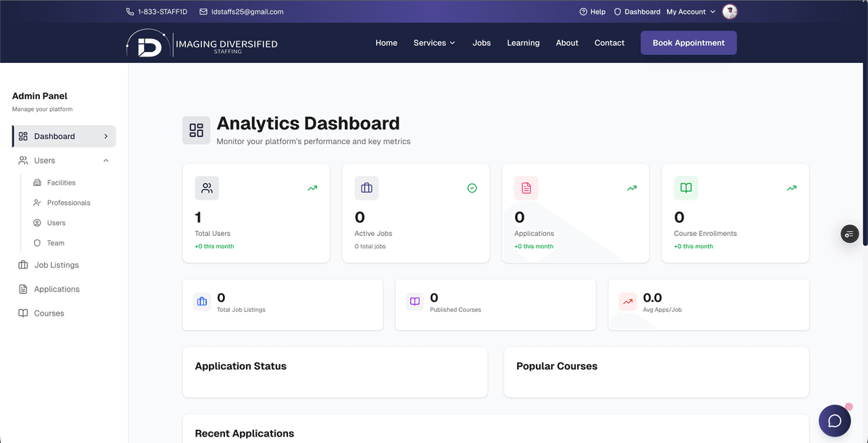
Task: Go to the Contact menu item
Action: click(609, 43)
